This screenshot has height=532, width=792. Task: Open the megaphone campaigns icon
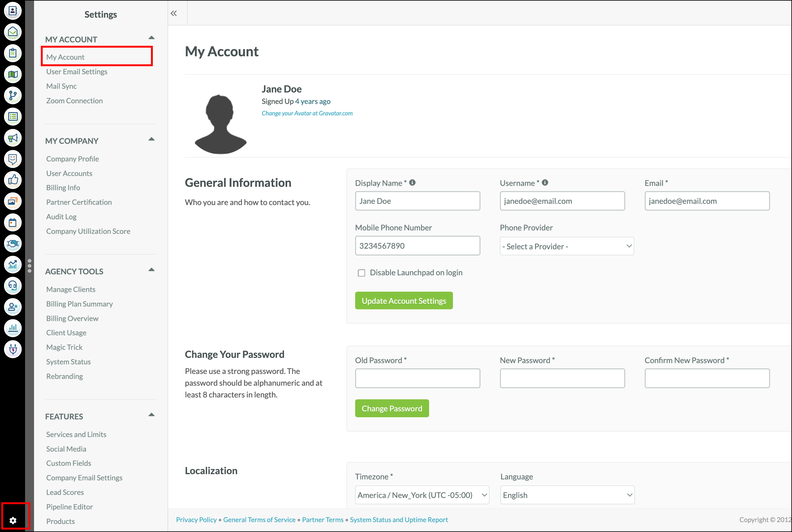[x=13, y=138]
